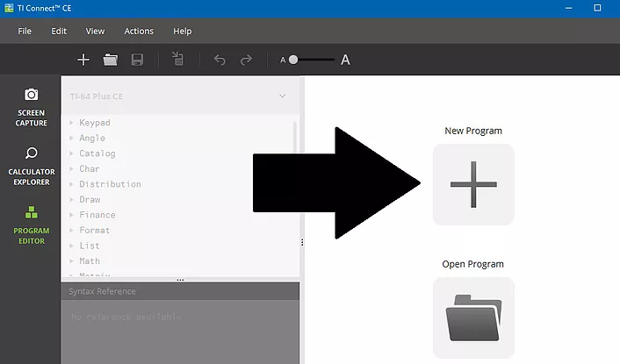Click the send to calculator icon

pyautogui.click(x=177, y=60)
